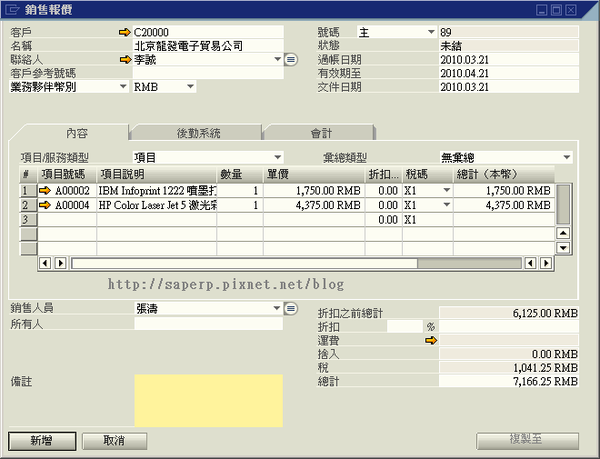Click unit price cell 4,375.00 RMB

(x=314, y=205)
